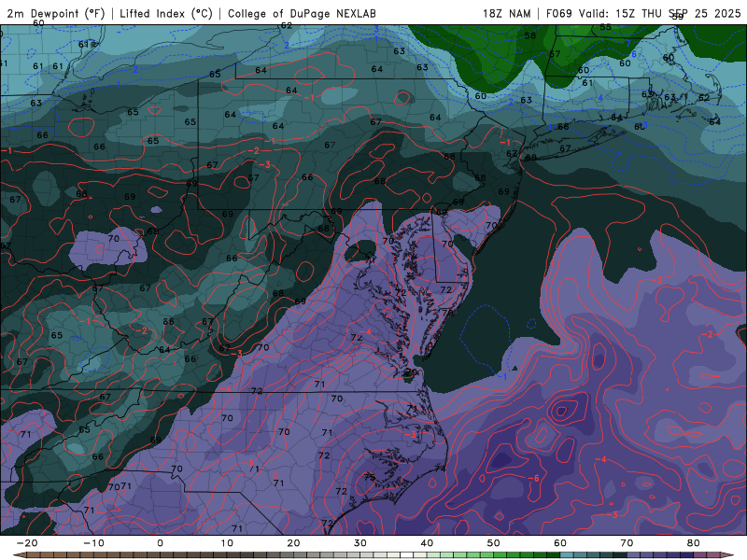Click the "Lifted Index (°C)" header label
This screenshot has height=560, width=747.
coord(166,13)
